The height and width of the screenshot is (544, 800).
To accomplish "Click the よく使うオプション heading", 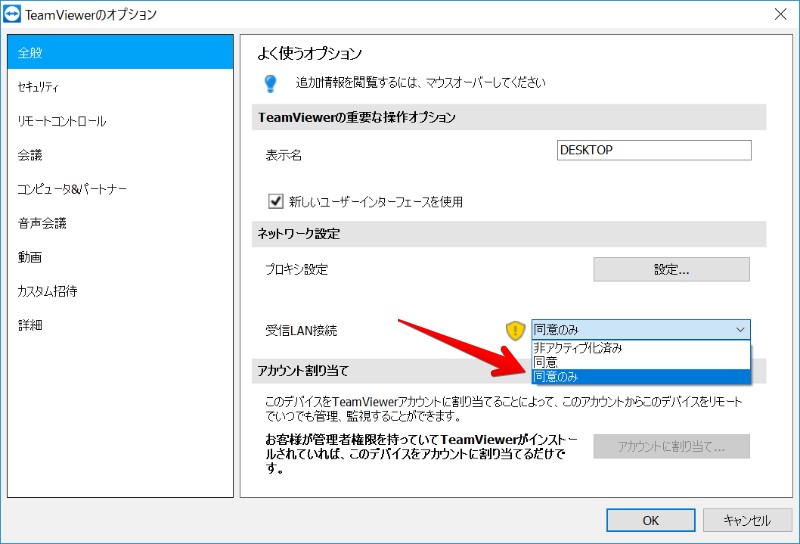I will tap(310, 54).
